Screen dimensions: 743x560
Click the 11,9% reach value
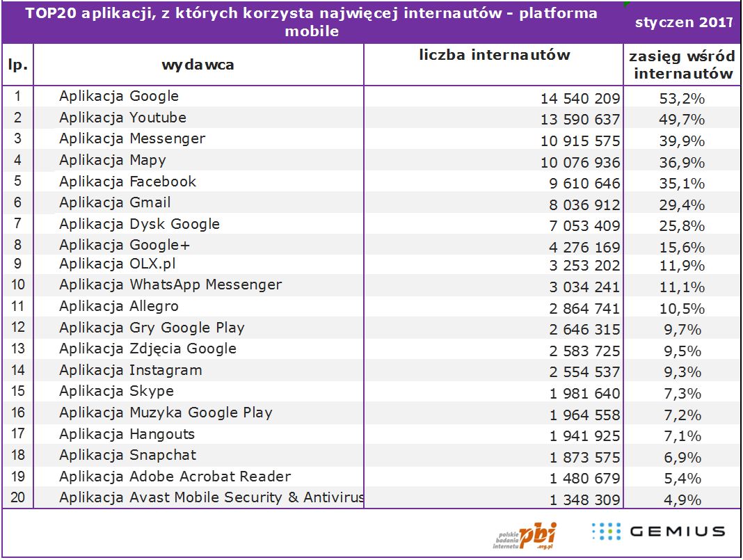pos(682,266)
